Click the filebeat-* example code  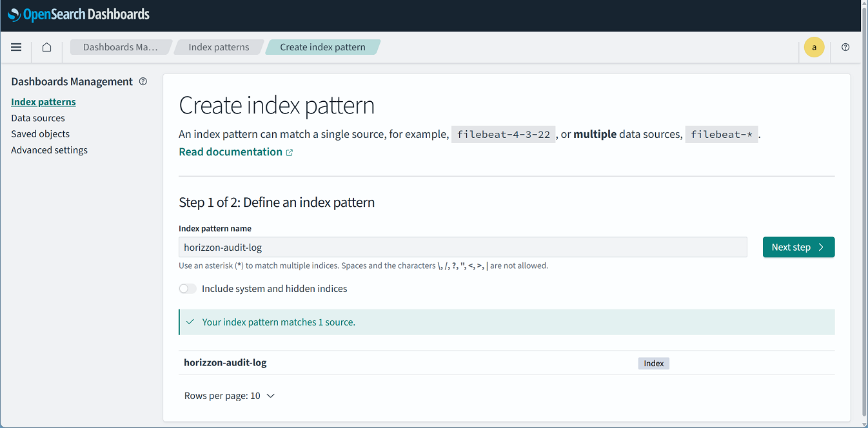coord(722,135)
